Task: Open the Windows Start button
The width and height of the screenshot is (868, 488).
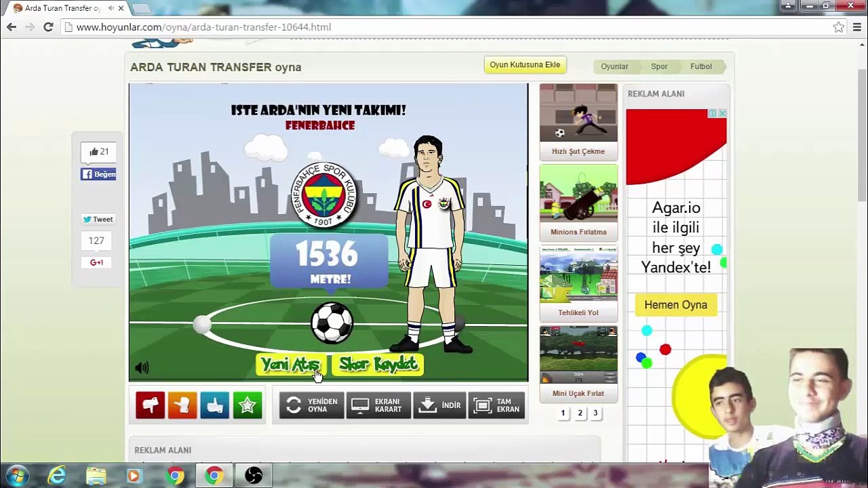Action: coord(17,476)
